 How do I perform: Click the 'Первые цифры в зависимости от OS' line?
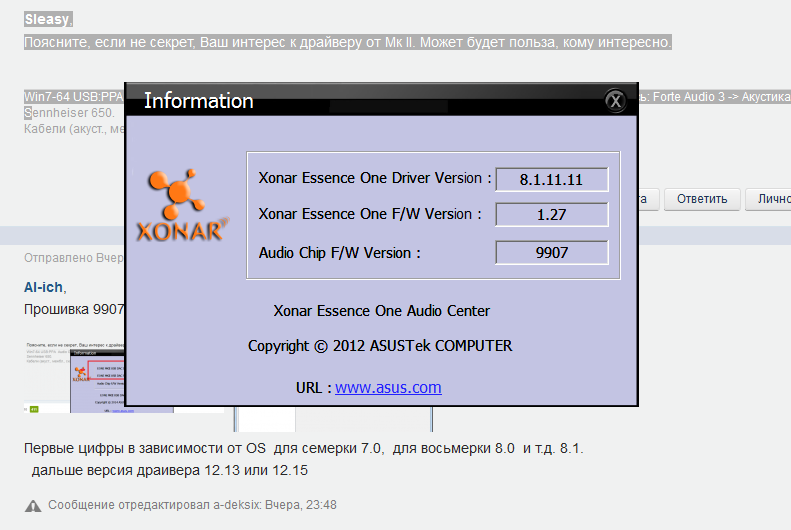[x=303, y=448]
